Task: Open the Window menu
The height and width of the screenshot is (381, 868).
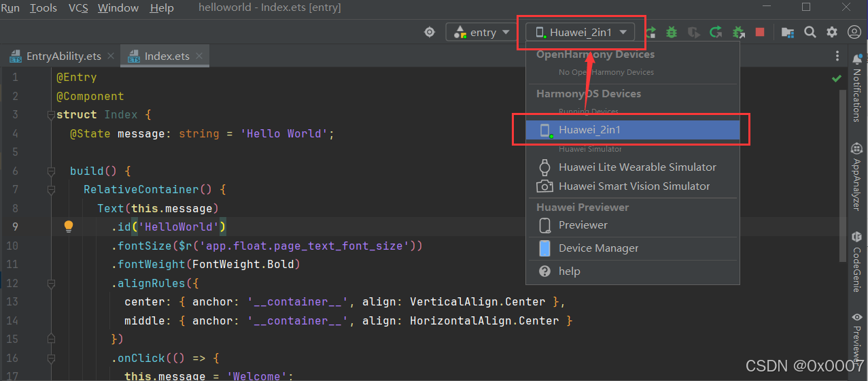Action: click(x=118, y=8)
